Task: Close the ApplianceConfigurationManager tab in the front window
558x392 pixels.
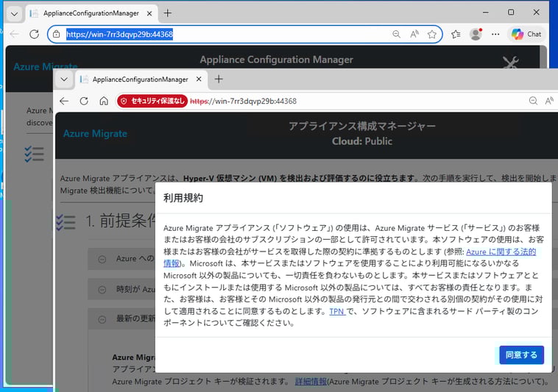Action: (x=199, y=79)
